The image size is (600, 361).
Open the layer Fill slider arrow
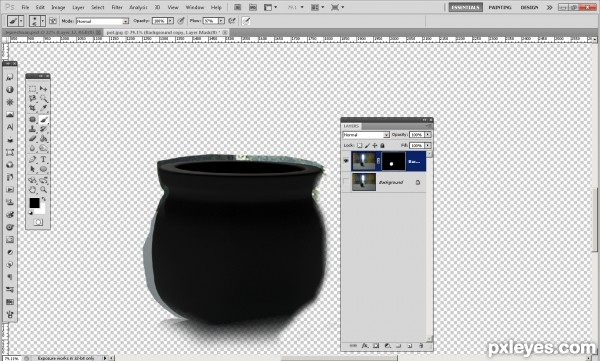click(428, 145)
